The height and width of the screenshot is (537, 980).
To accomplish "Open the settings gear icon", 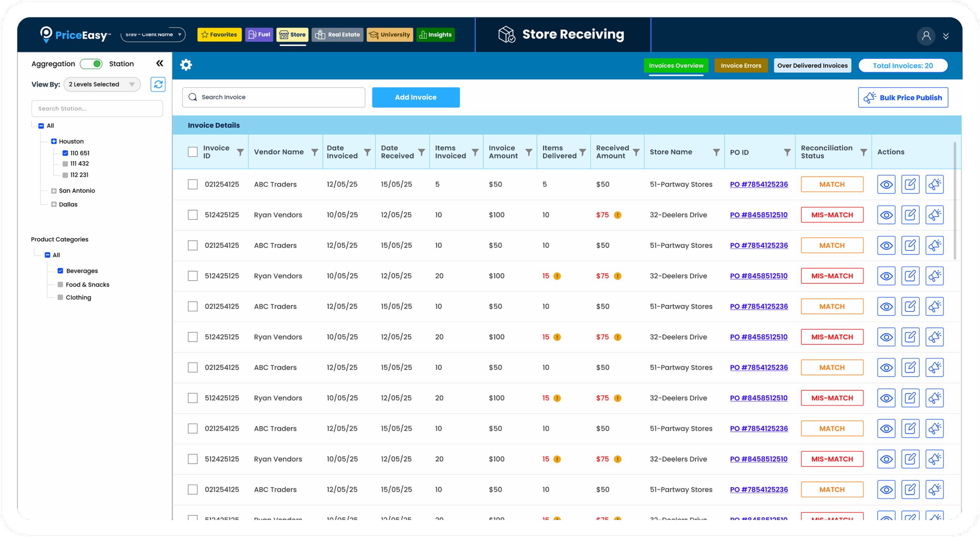I will 186,65.
